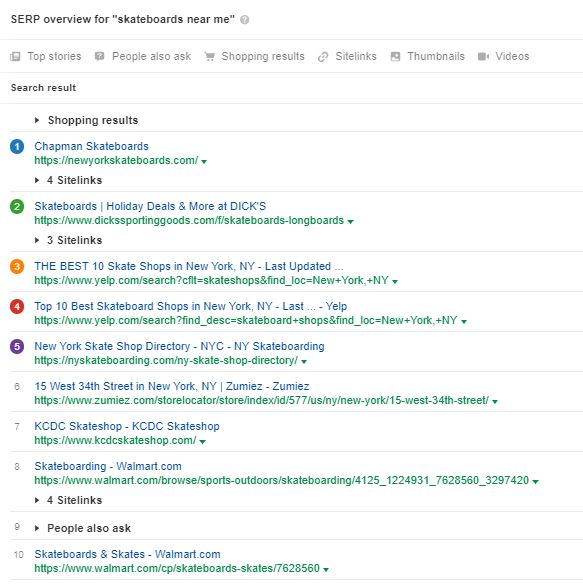
Task: Open Skateboards & Skates - Walmart.com title
Action: [127, 554]
